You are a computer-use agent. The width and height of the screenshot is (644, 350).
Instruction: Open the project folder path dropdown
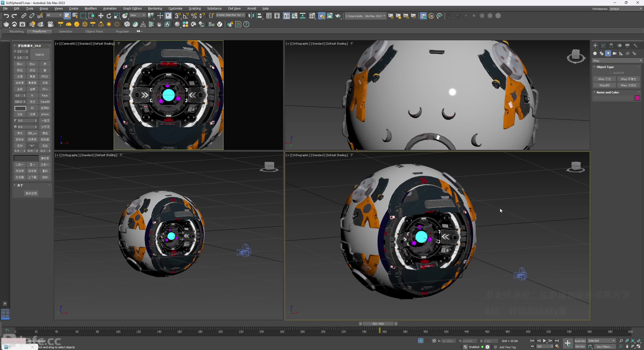click(x=365, y=16)
